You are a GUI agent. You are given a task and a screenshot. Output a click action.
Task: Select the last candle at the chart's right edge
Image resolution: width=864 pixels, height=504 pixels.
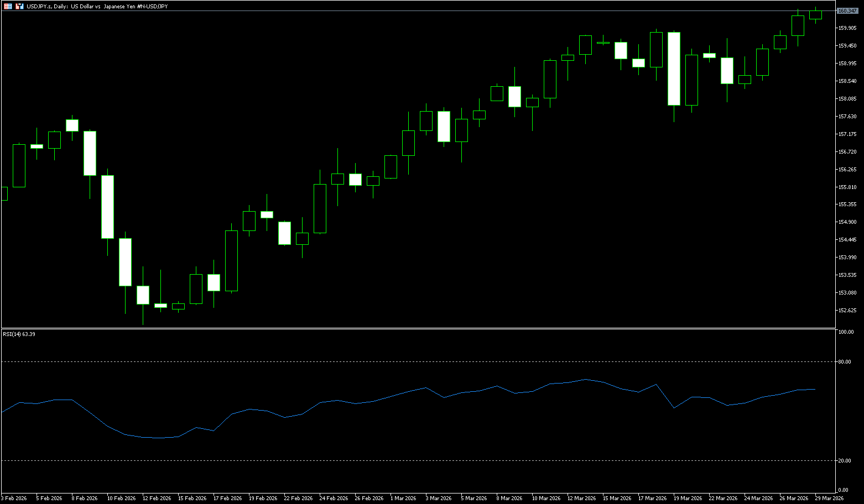point(815,15)
